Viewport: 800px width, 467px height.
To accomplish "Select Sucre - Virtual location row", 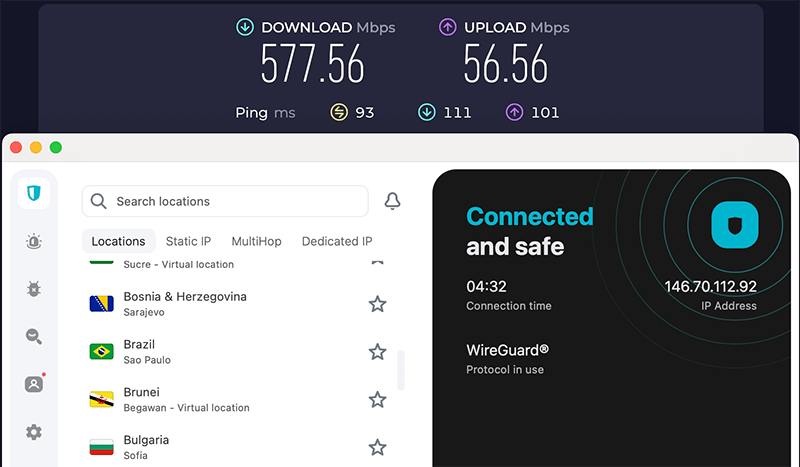I will coord(237,264).
